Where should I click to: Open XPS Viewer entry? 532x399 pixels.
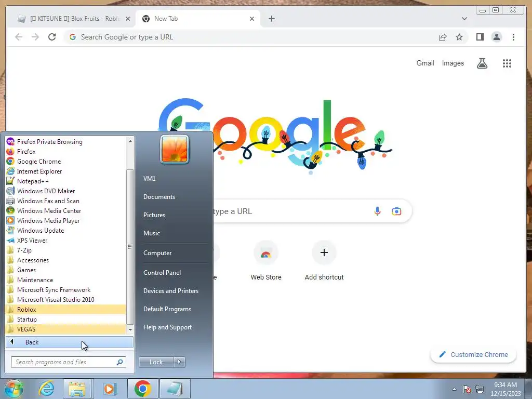coord(65,240)
